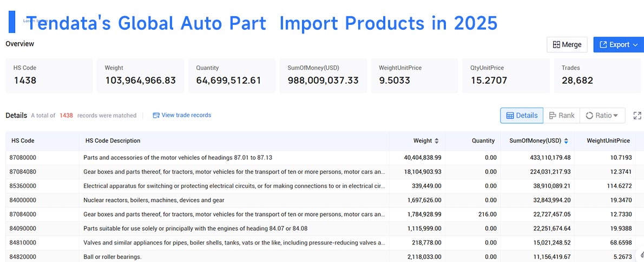This screenshot has height=262, width=644.
Task: Click the QtyUnitPrice overview card 15.2707
Action: (x=506, y=76)
